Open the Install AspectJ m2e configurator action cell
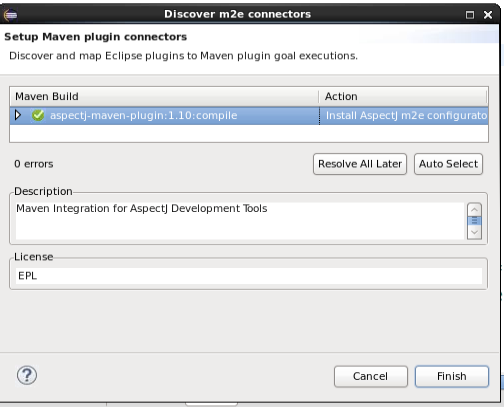This screenshot has width=504, height=407. click(404, 116)
